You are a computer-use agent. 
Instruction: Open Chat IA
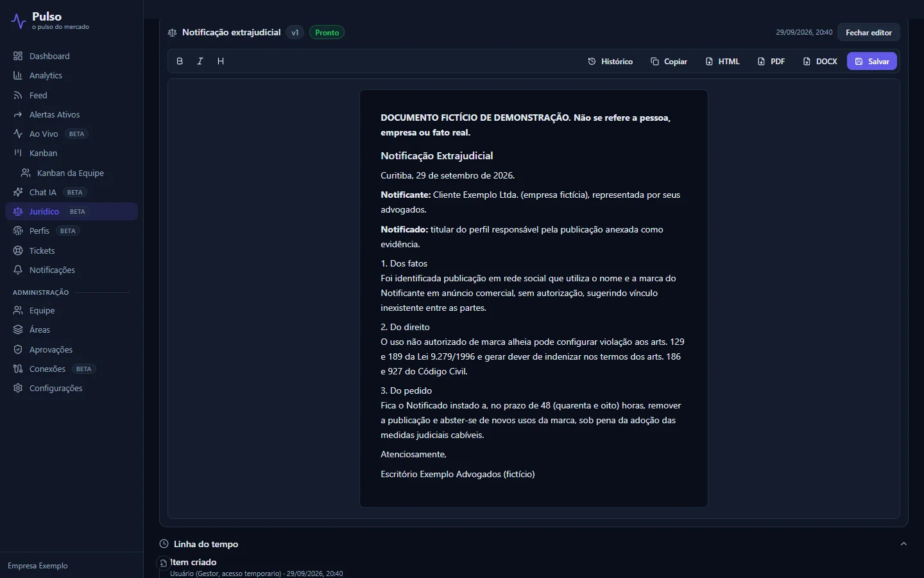tap(71, 192)
